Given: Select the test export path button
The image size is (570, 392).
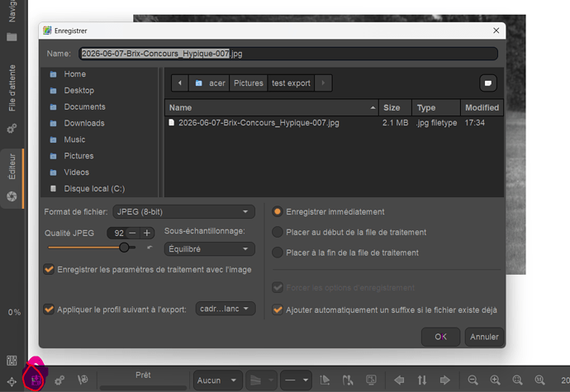Looking at the screenshot, I should pyautogui.click(x=291, y=83).
